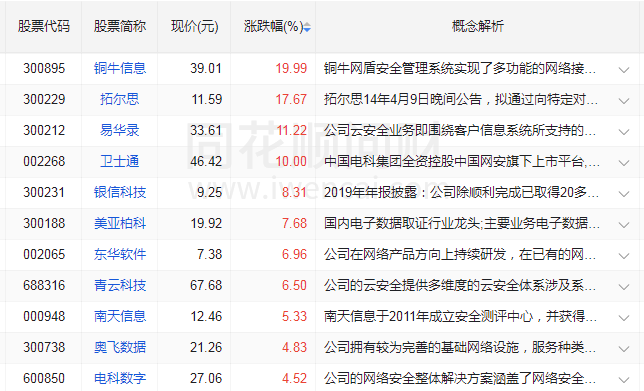Viewport: 644px width, 391px height.
Task: Click concept text starting 拓尔思14年4月9日
Action: (x=461, y=99)
